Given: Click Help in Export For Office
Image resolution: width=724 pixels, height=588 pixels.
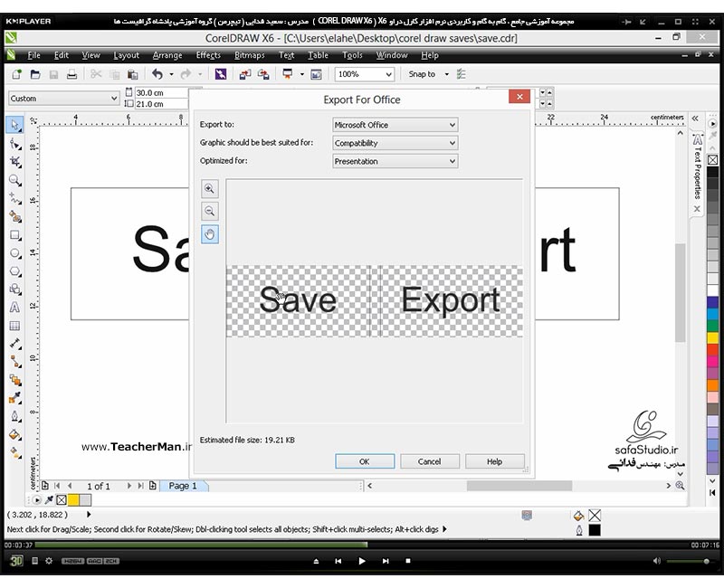Looking at the screenshot, I should tap(494, 461).
